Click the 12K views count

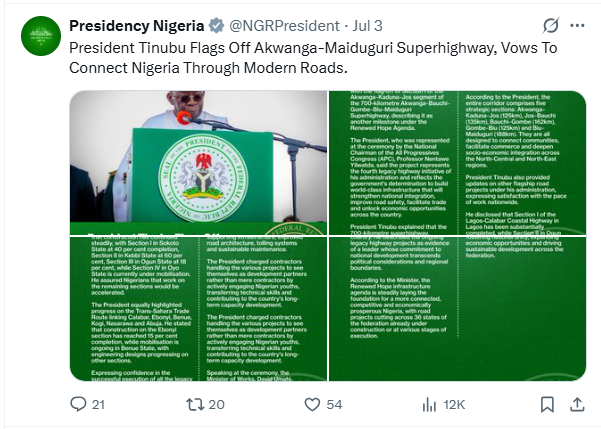pos(454,404)
